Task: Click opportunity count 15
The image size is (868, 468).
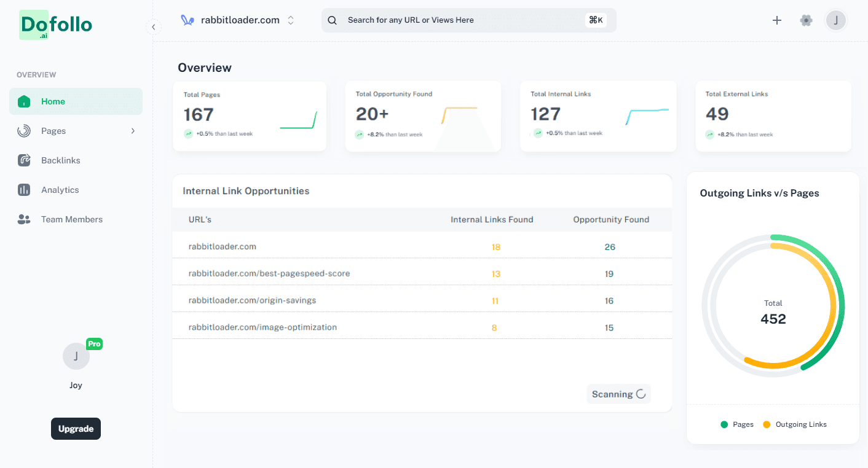Action: 609,328
